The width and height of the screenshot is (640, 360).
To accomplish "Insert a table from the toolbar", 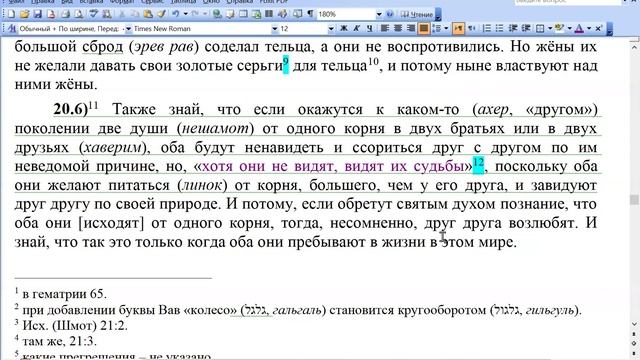I will 243,14.
